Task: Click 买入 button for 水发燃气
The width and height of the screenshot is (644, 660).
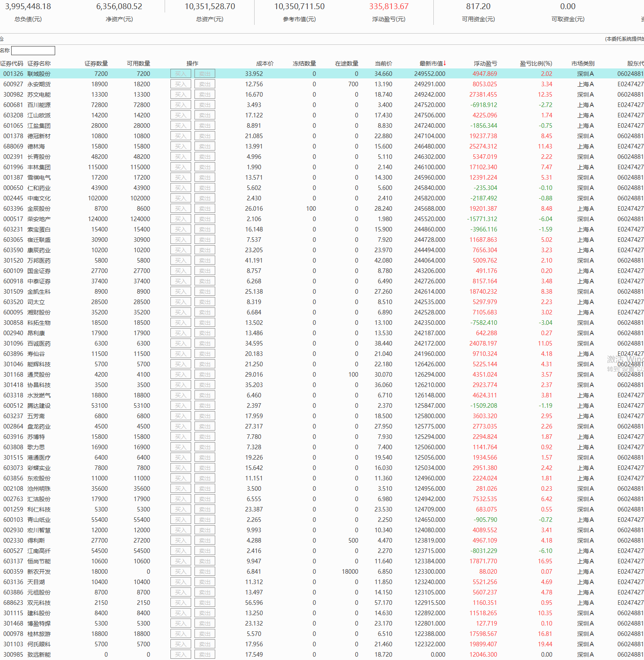Action: point(181,395)
